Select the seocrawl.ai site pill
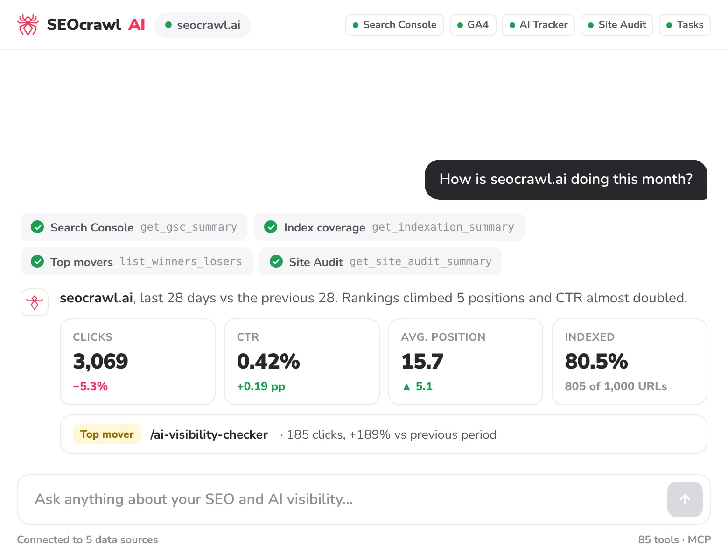Screen dimensions: 728x560 [203, 25]
